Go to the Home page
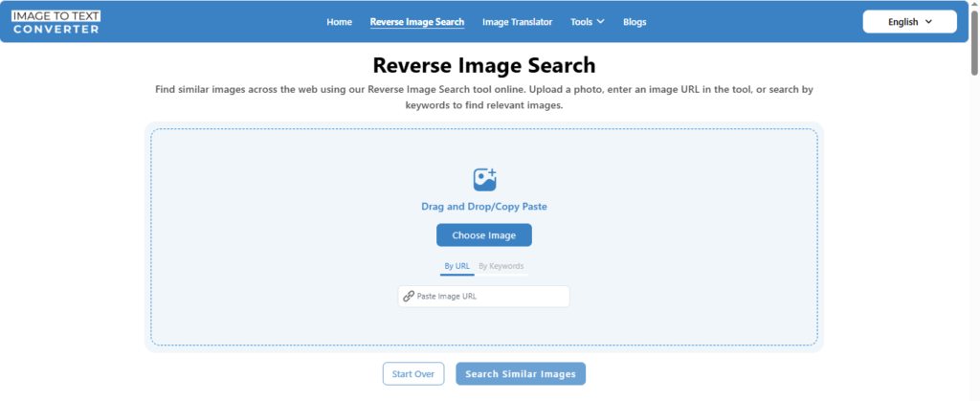The width and height of the screenshot is (980, 401). coord(339,22)
